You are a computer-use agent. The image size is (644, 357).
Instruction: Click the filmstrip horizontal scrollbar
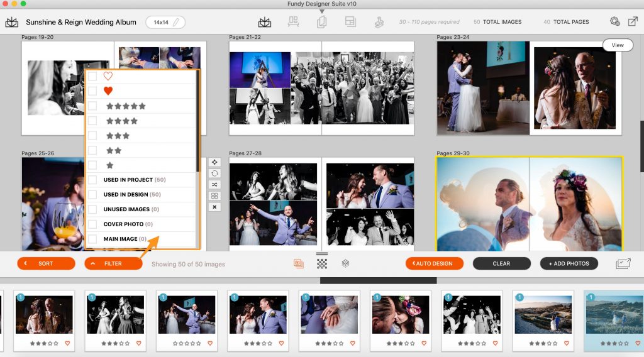(378, 281)
